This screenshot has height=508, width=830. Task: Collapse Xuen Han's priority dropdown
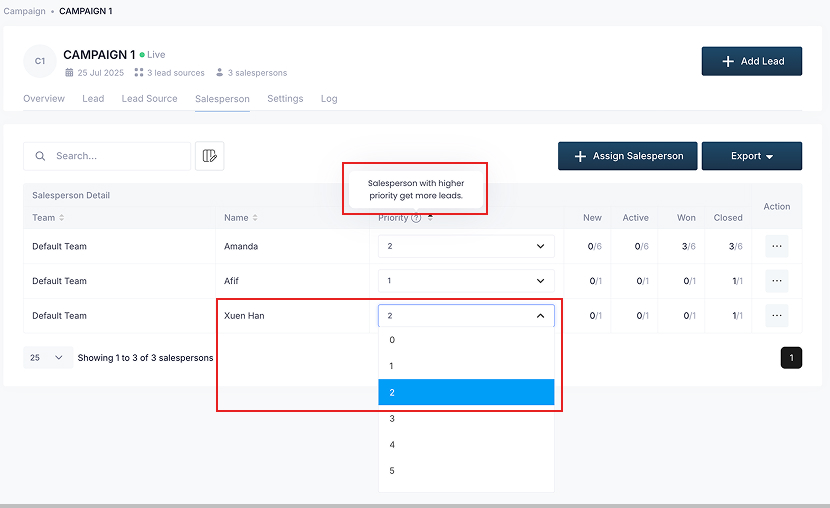[466, 315]
